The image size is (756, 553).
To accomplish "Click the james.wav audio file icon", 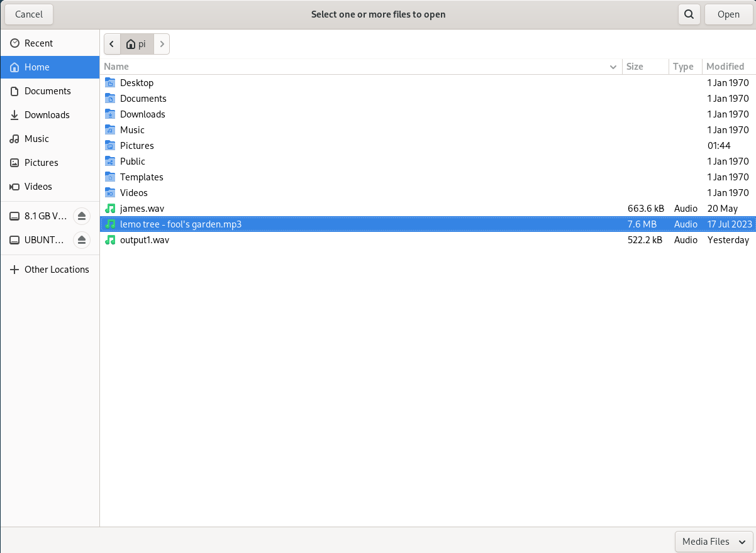I will 110,209.
